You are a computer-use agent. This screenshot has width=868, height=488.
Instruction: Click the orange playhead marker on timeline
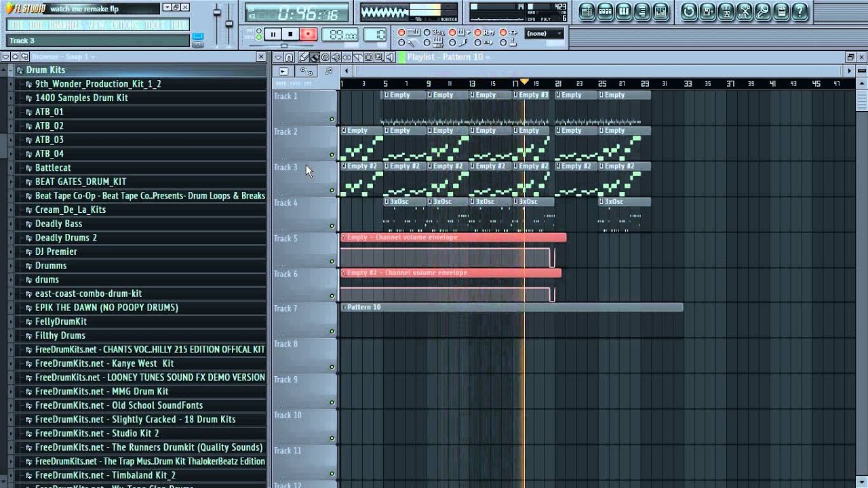[x=524, y=82]
